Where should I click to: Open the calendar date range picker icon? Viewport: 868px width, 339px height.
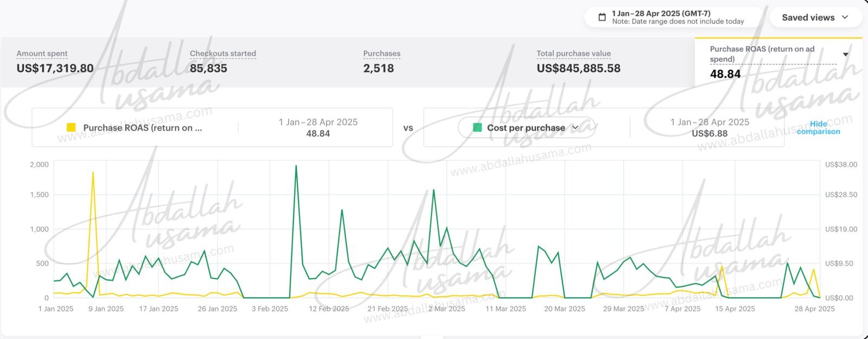point(602,17)
